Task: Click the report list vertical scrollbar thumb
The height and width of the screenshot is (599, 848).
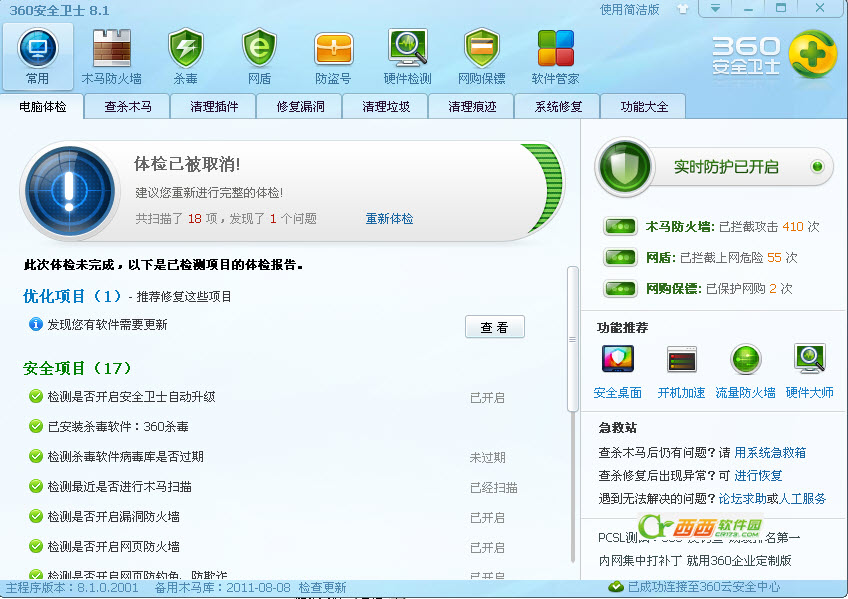Action: 572,340
